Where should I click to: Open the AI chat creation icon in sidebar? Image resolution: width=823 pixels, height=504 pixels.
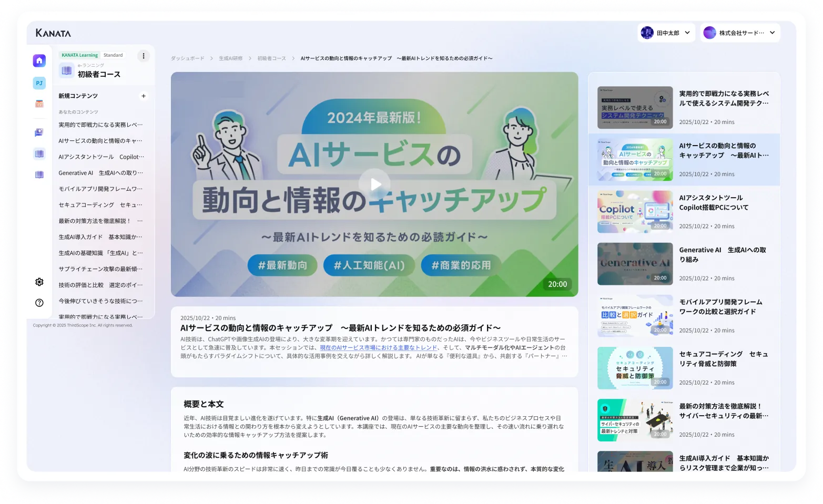tap(39, 132)
